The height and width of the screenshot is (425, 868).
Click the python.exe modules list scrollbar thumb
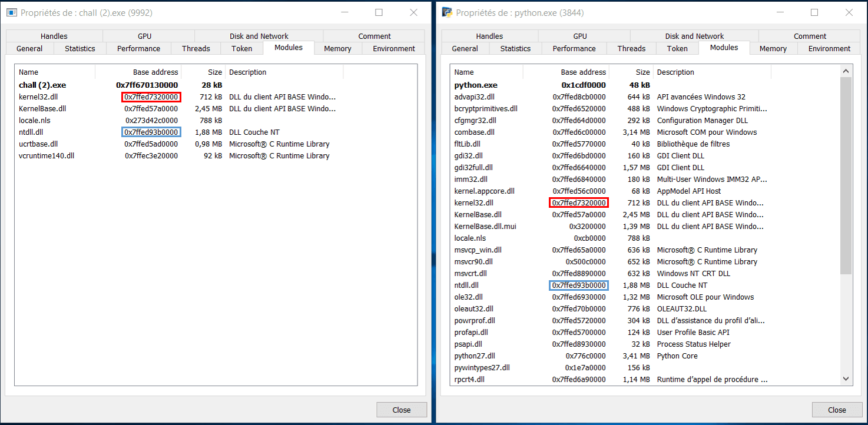(846, 175)
